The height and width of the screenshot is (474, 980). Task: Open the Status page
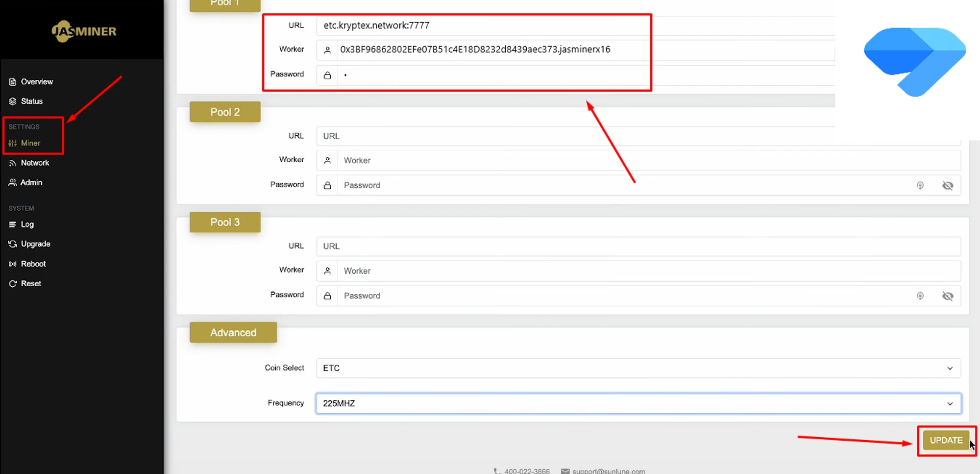point(31,101)
